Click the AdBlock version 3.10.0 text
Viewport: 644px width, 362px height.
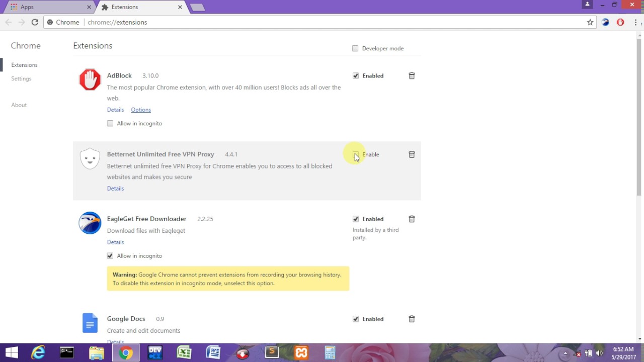(150, 75)
